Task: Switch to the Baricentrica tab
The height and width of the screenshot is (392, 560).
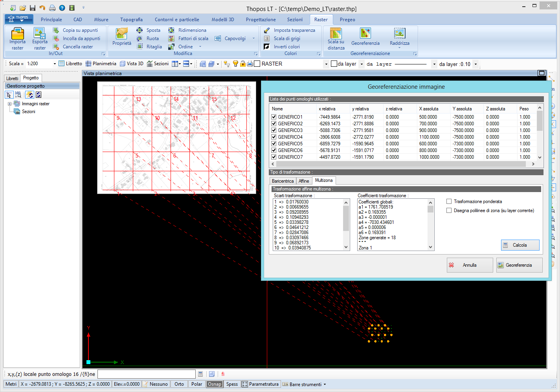Action: 283,181
